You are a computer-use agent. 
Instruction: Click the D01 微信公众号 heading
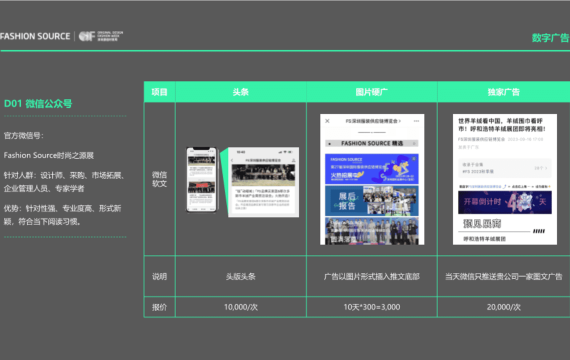[38, 104]
